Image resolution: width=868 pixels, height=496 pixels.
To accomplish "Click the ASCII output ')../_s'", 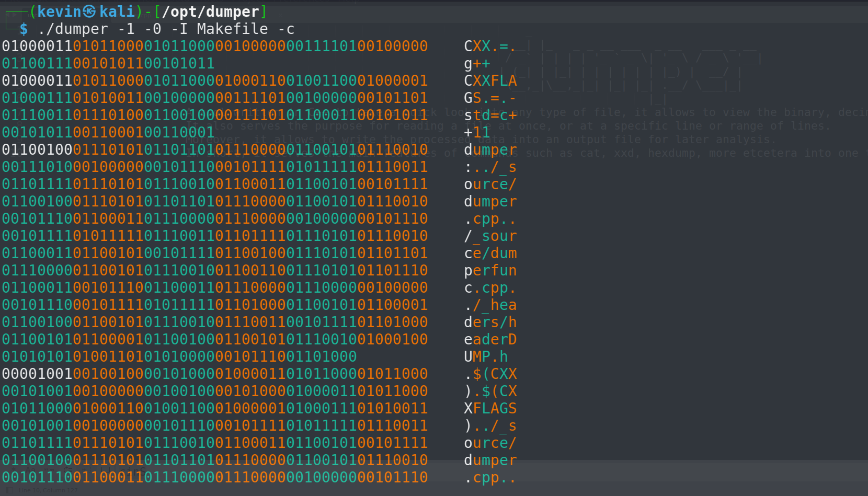I will point(490,425).
